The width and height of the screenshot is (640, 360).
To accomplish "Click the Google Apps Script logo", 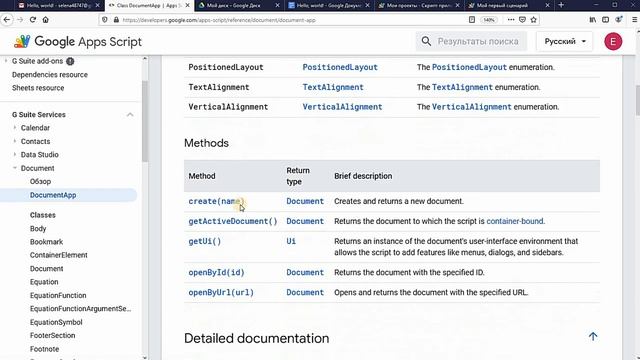I will pyautogui.click(x=78, y=42).
